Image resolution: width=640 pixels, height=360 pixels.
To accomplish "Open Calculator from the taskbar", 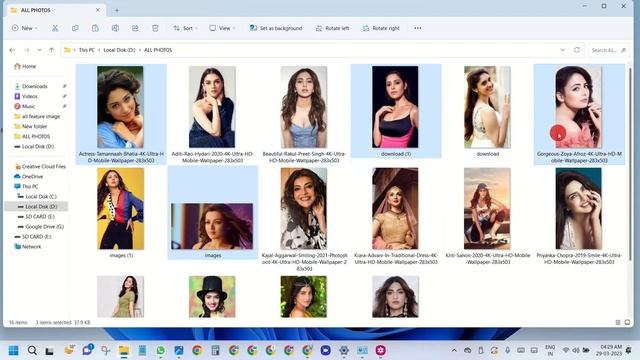I will 216,350.
